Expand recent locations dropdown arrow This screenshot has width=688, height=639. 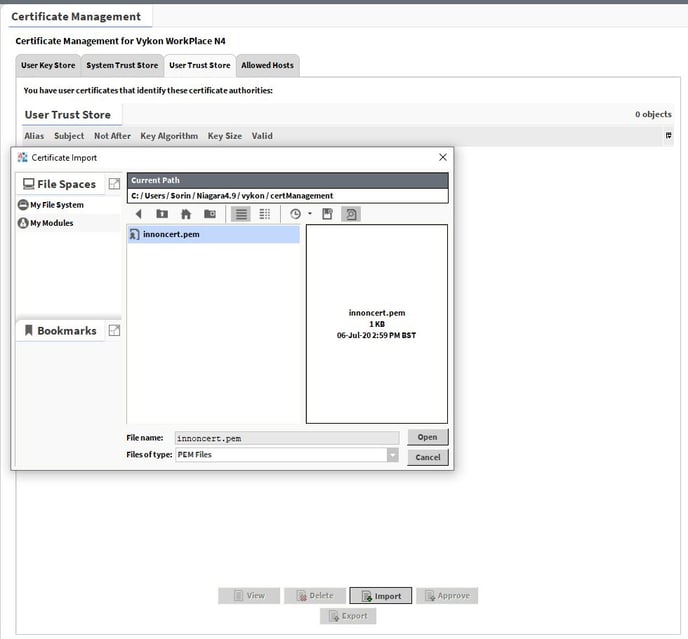tap(310, 214)
